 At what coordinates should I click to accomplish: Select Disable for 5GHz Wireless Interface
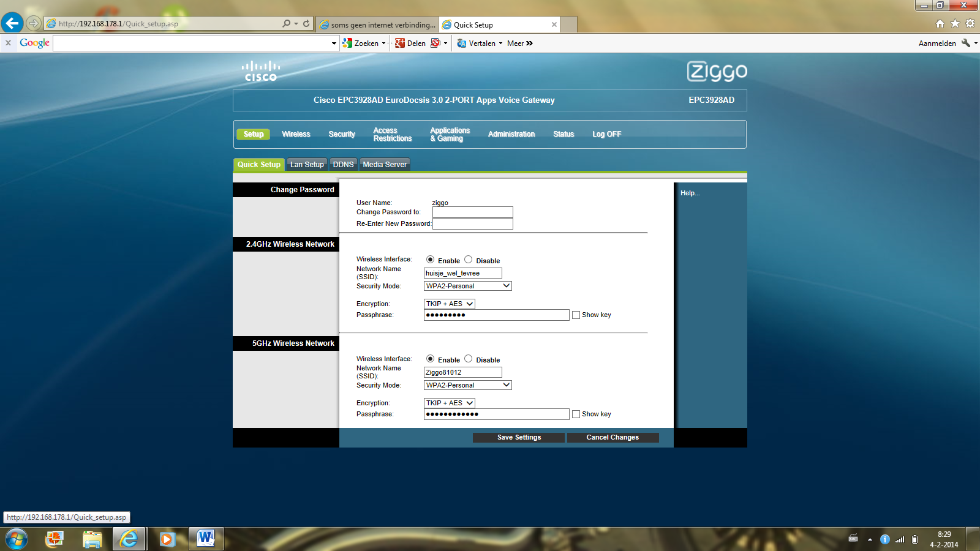[469, 359]
